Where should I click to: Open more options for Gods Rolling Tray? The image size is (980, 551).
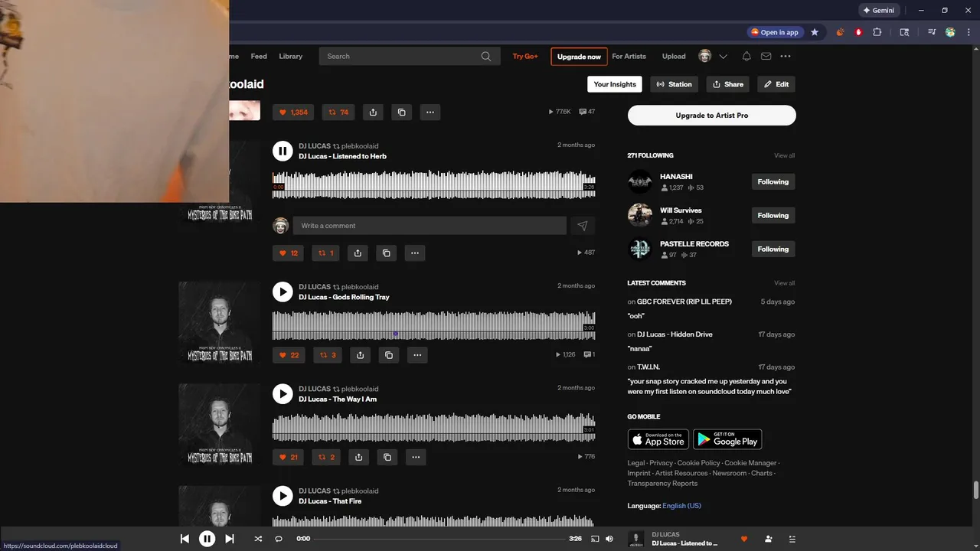pyautogui.click(x=417, y=355)
